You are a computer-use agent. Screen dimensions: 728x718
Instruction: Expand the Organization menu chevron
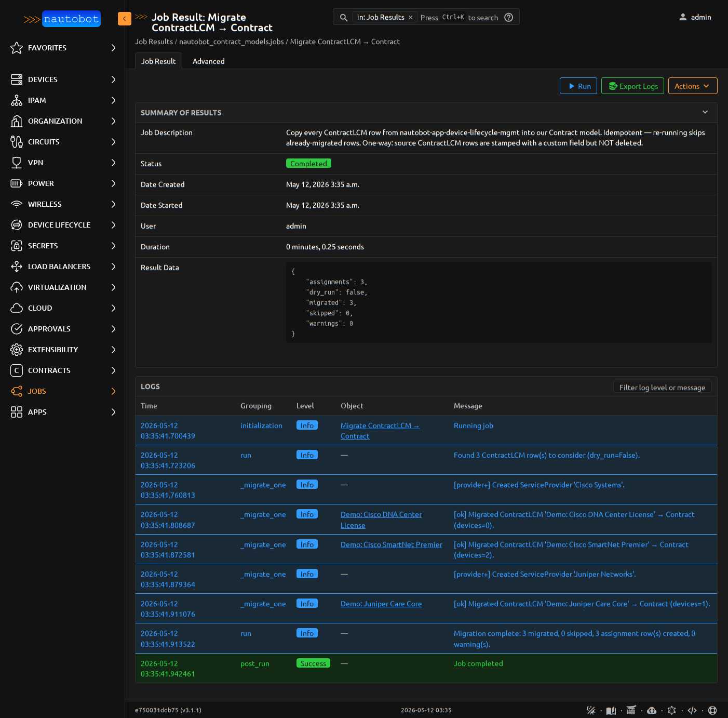114,121
